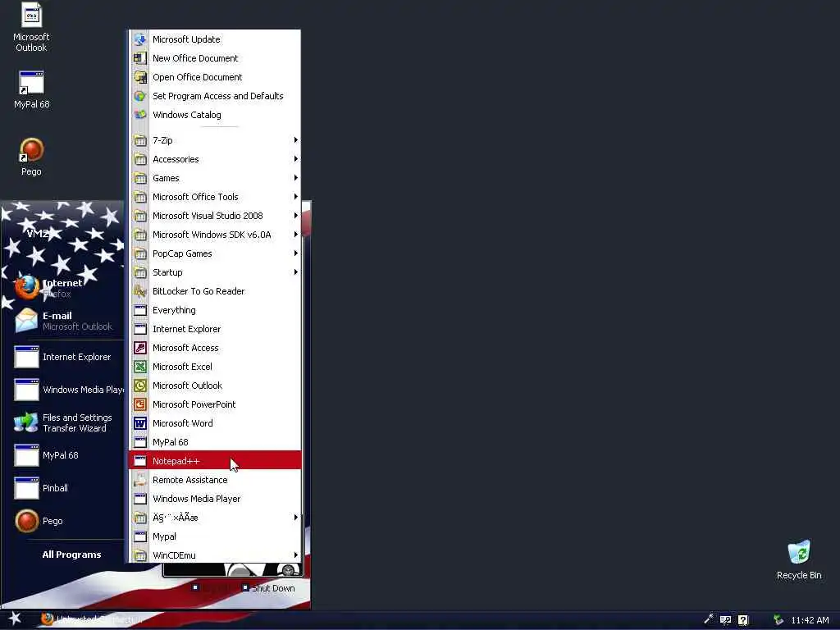Click Microsoft Outlook icon in programs list
Screen dimensions: 840x630
click(x=139, y=386)
